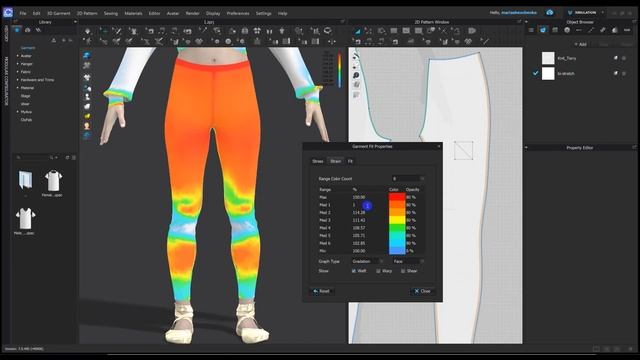Open the Avatar menu
Viewport: 640px width, 360px height.
pos(173,13)
